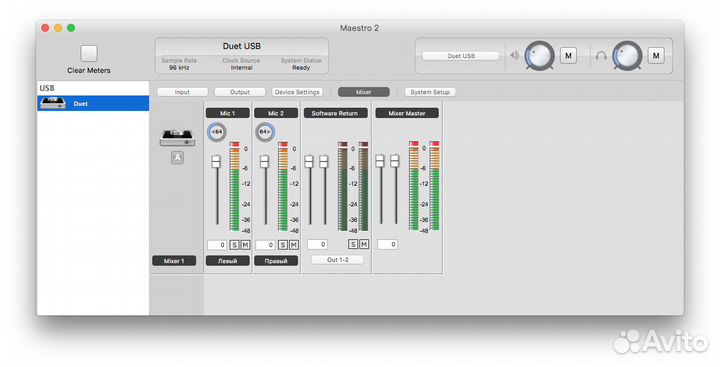This screenshot has width=720, height=367.
Task: Click the green zoom window button
Action: click(71, 28)
